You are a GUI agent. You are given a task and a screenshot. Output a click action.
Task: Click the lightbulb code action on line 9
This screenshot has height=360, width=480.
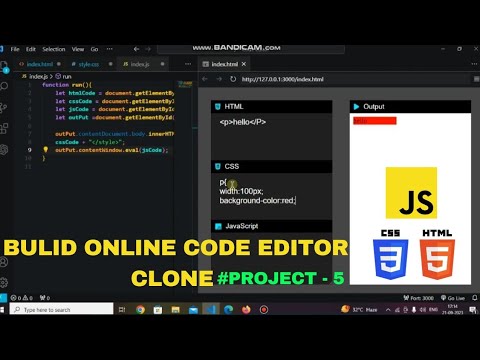pyautogui.click(x=46, y=150)
